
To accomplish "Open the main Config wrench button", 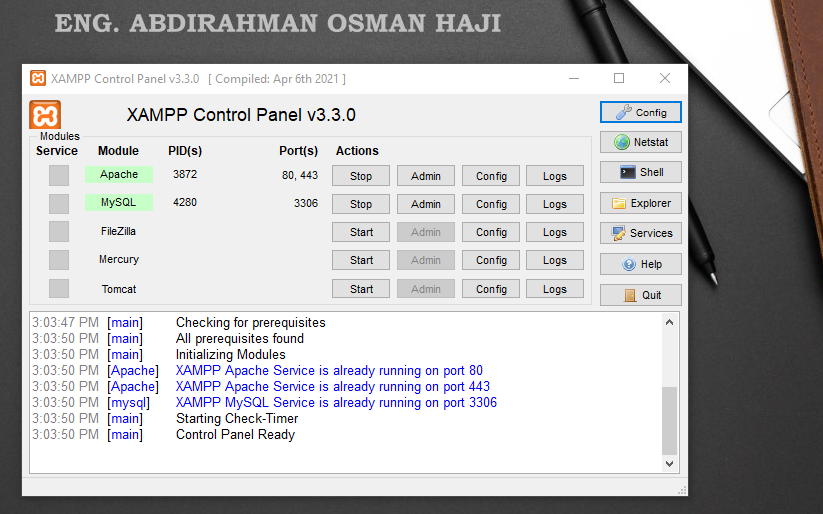I will (x=641, y=112).
